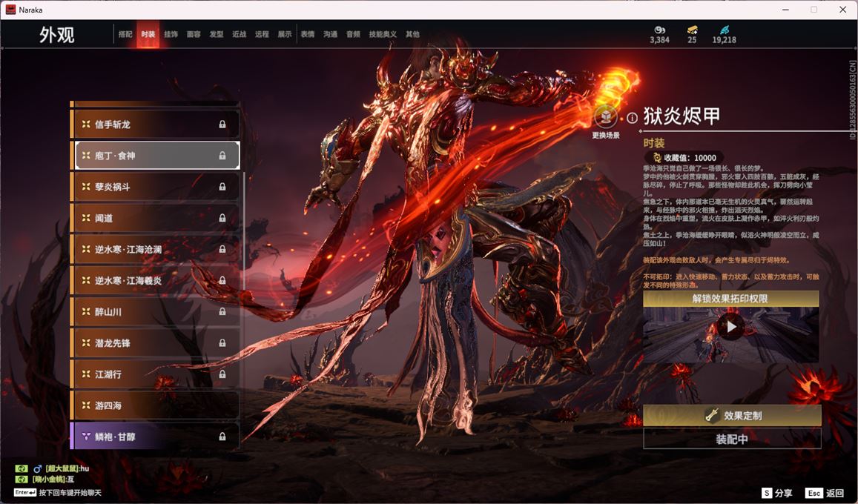Click the rarity emblem beside 信手斩龙
The width and height of the screenshot is (858, 504).
pyautogui.click(x=86, y=124)
